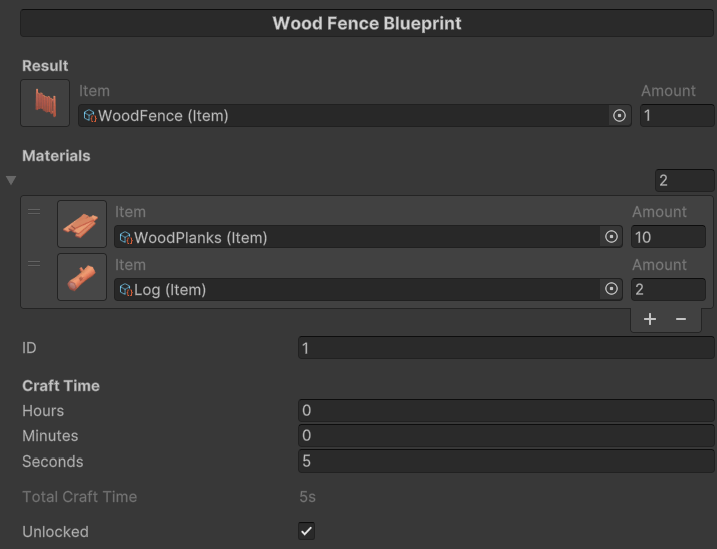
Task: Open object picker for WoodFence item
Action: tap(619, 116)
